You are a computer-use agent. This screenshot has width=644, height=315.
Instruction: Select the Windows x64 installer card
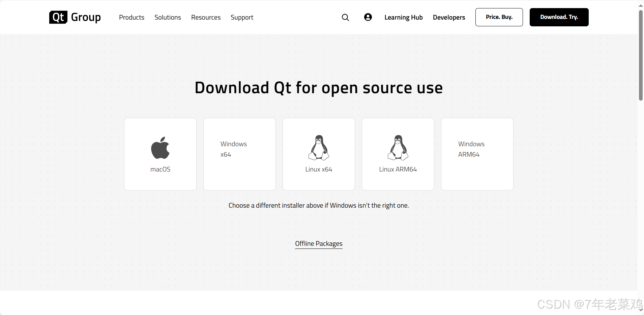click(239, 154)
